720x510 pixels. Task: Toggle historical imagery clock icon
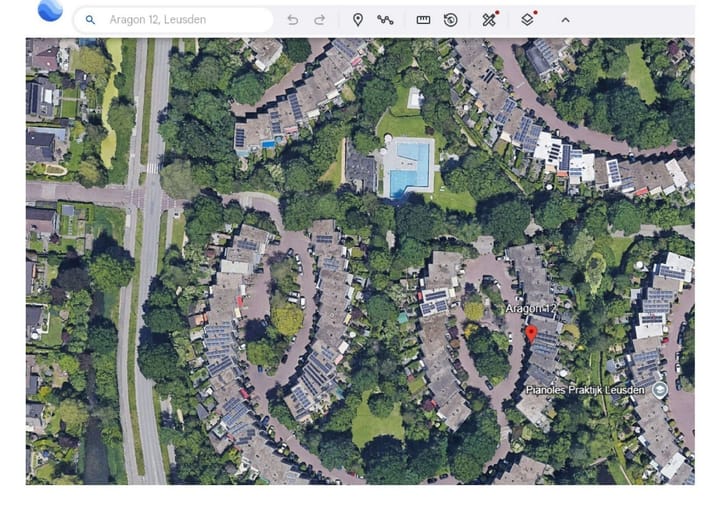pyautogui.click(x=451, y=20)
